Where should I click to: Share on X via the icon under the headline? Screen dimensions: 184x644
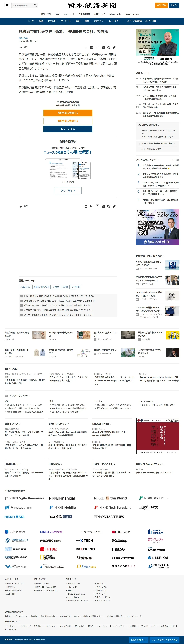pos(103,47)
